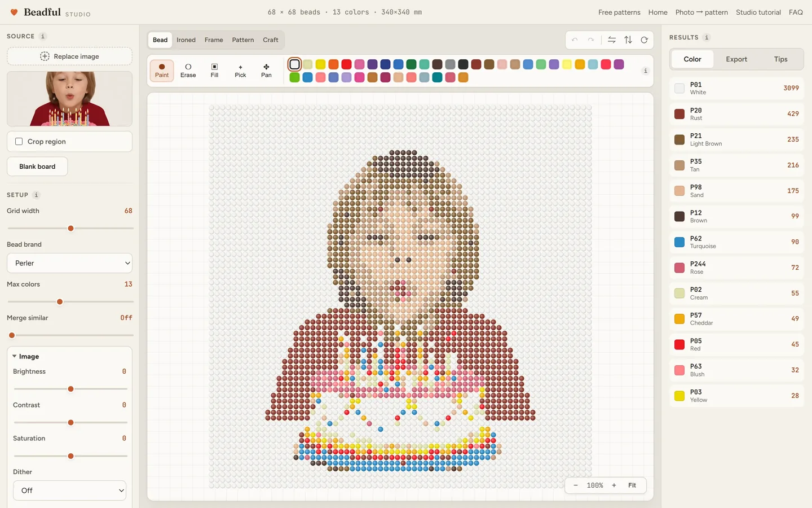Zoom out with the minus button
The image size is (812, 508).
[x=576, y=485]
